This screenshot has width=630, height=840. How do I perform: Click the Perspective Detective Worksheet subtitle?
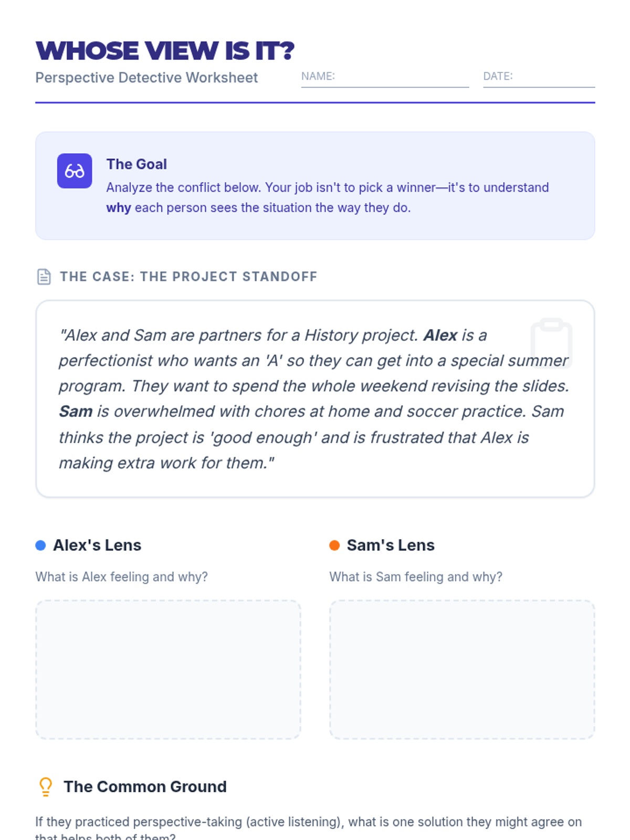tap(146, 78)
